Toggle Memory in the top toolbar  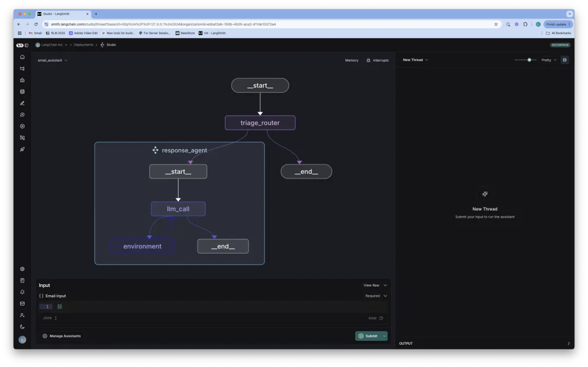click(x=352, y=60)
